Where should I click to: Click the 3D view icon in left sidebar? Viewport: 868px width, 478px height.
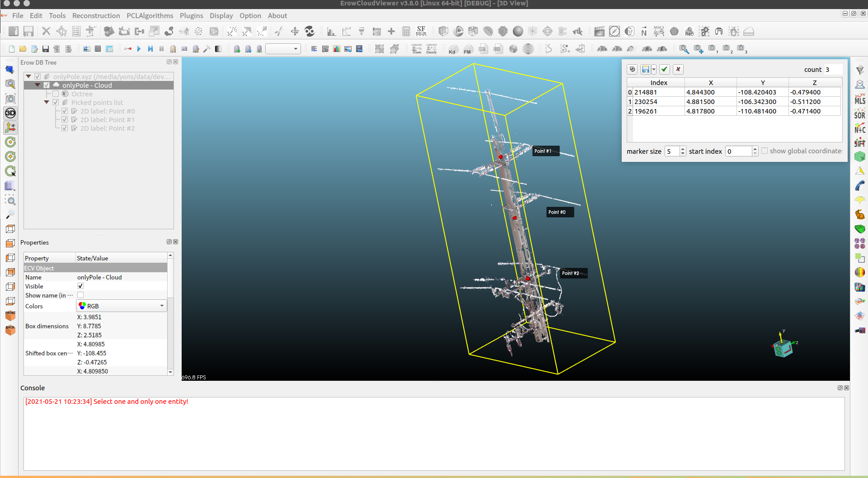(10, 113)
